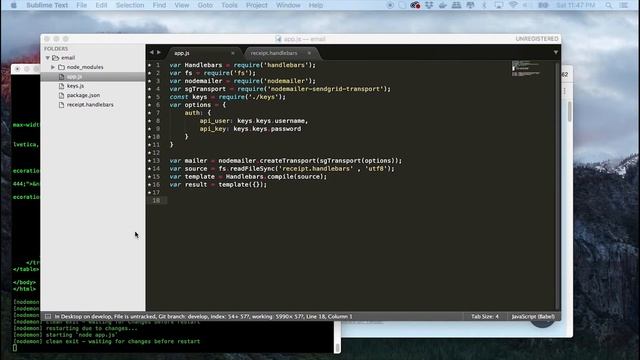Open the Help menu
This screenshot has height=360, width=640.
pyautogui.click(x=316, y=5)
